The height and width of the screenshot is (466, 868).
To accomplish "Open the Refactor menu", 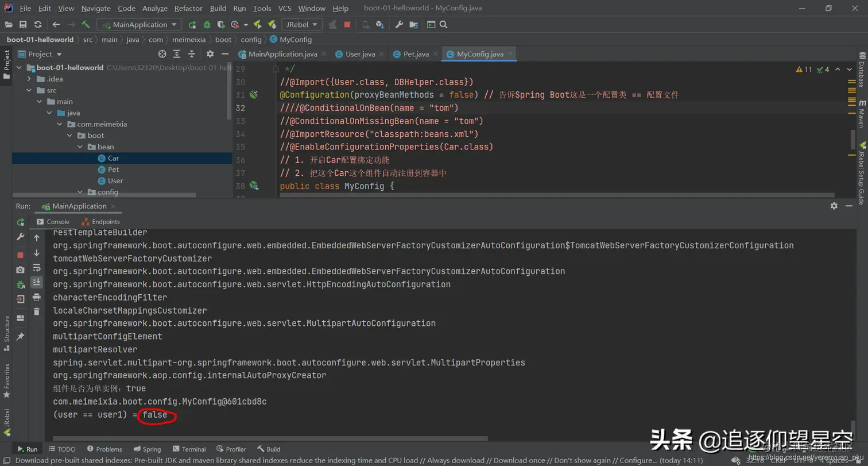I will coord(188,8).
